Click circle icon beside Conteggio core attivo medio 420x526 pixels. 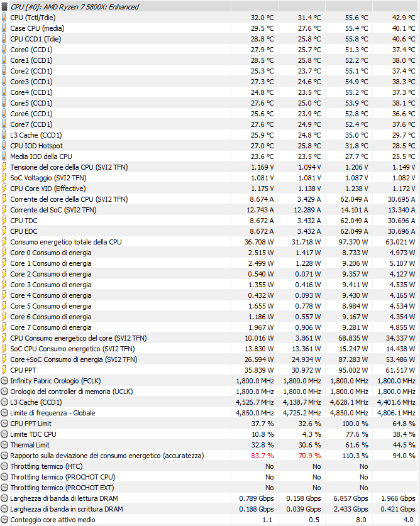[4, 520]
